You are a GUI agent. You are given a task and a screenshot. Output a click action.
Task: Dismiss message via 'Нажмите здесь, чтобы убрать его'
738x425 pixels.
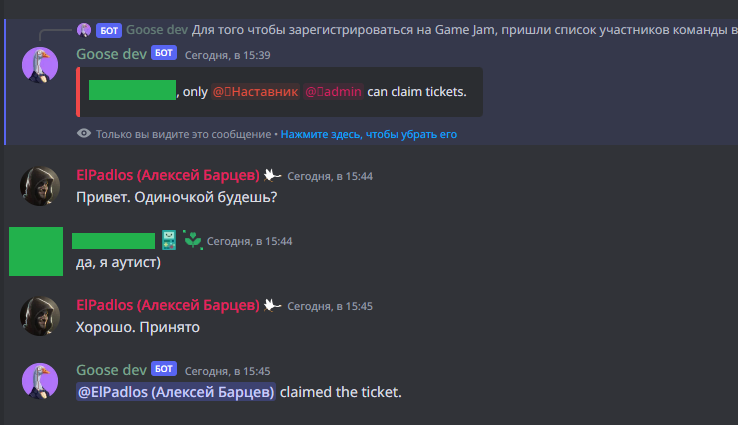pos(369,134)
